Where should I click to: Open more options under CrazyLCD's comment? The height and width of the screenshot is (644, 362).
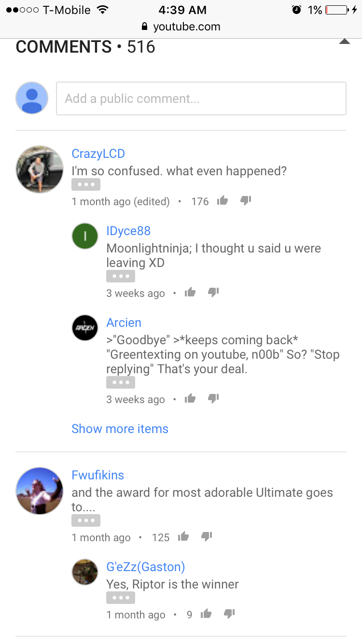86,184
